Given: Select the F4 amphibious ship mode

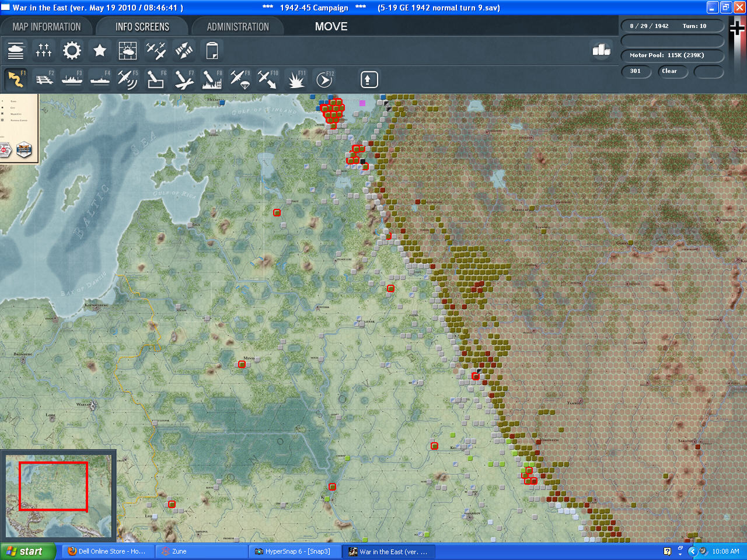Looking at the screenshot, I should point(100,79).
